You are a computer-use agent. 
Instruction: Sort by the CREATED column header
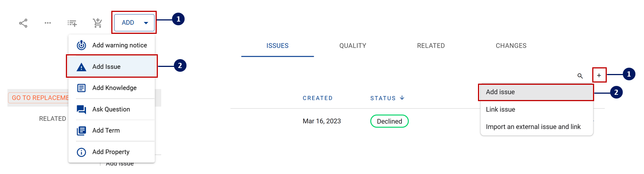tap(318, 98)
